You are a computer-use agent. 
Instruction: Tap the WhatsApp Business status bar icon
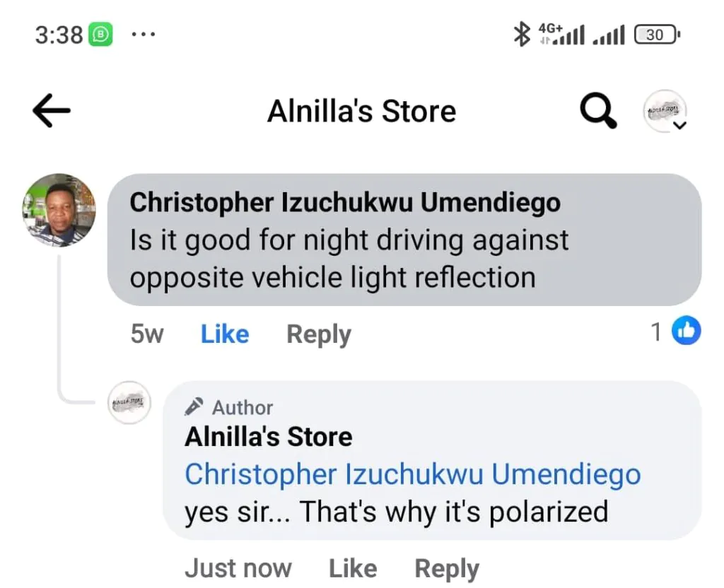[x=100, y=35]
